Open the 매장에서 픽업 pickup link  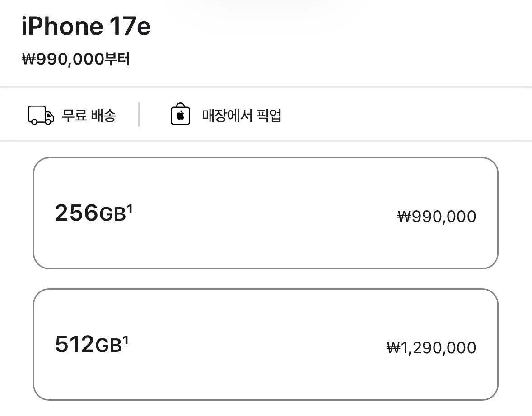point(242,116)
